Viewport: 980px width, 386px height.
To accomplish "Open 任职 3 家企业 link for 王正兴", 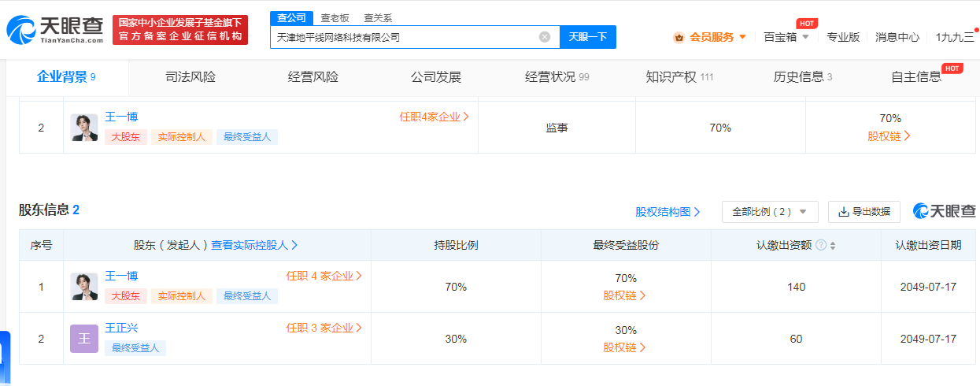I will pos(324,328).
